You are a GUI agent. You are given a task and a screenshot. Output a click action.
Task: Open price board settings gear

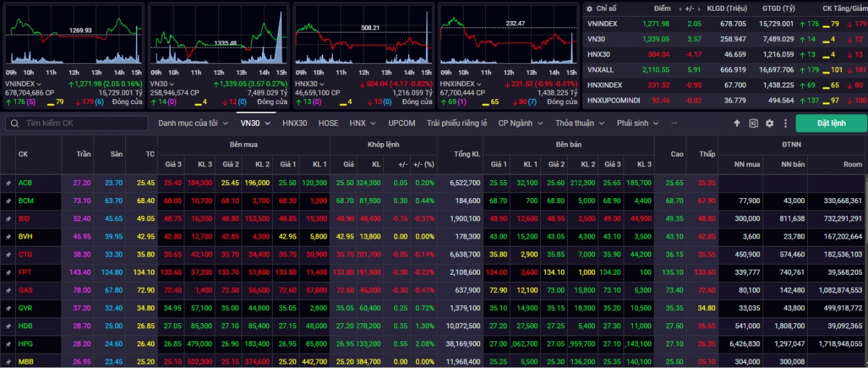click(x=770, y=124)
